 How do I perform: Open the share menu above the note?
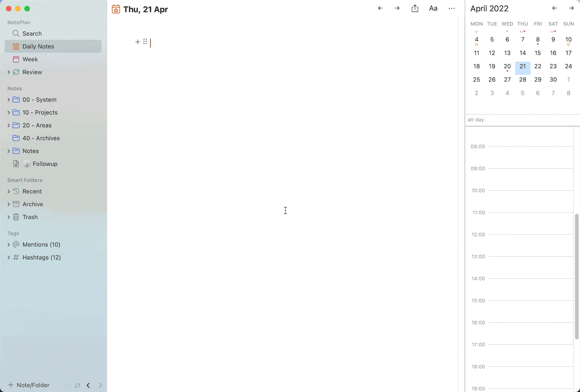[415, 8]
